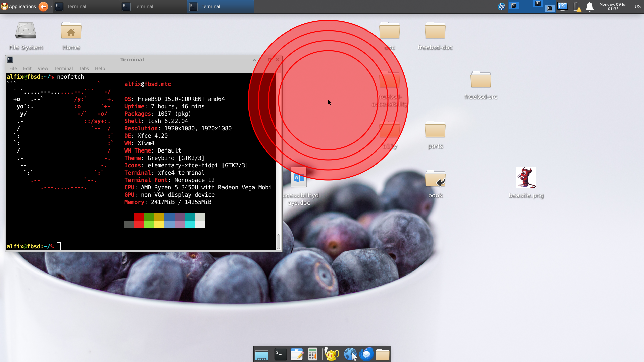Open the Tabs menu in Terminal

pyautogui.click(x=84, y=68)
